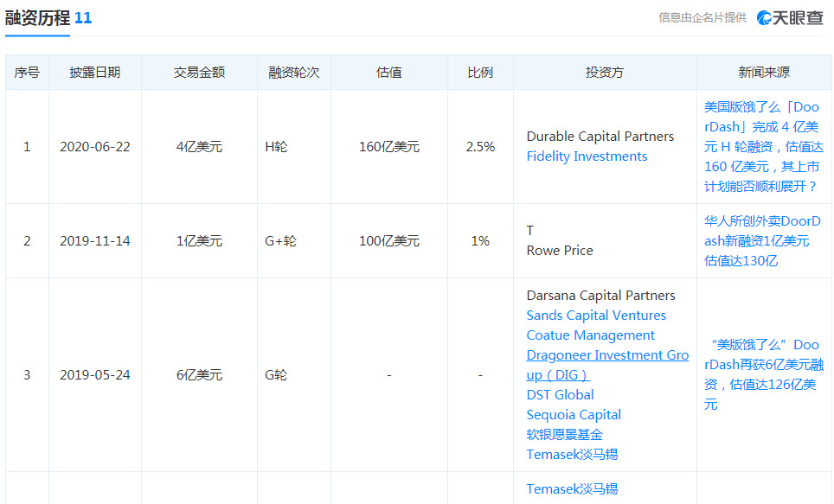Open Temasek淡马锡 link in bottom row
834x504 pixels.
pos(572,489)
